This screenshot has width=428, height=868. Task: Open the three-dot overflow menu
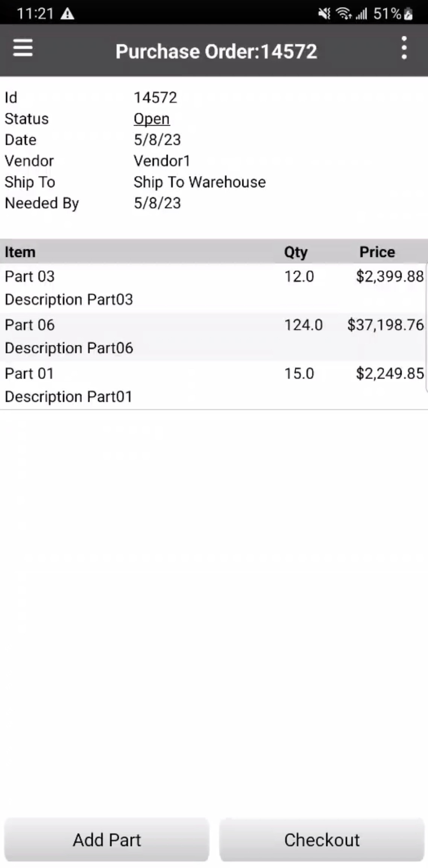point(404,48)
